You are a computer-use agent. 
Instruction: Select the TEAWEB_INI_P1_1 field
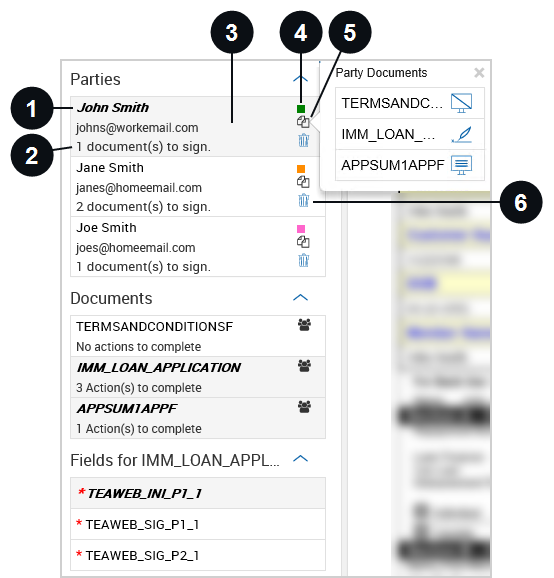pyautogui.click(x=198, y=493)
